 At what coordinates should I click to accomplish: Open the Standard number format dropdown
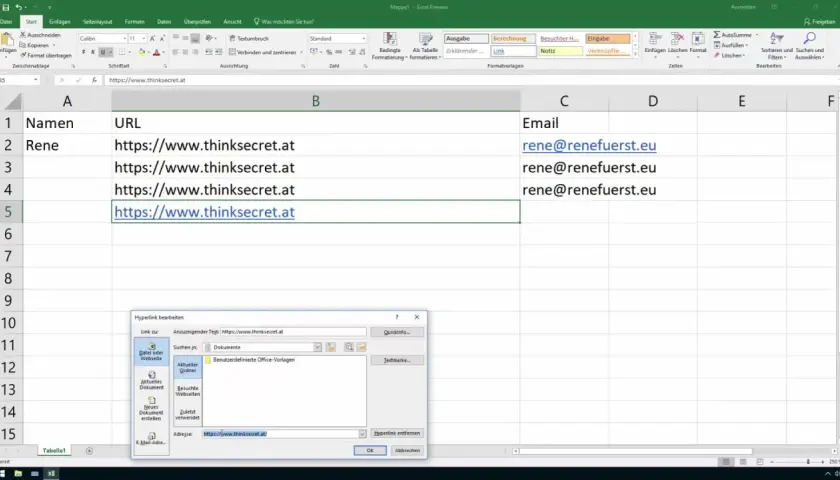coord(364,39)
